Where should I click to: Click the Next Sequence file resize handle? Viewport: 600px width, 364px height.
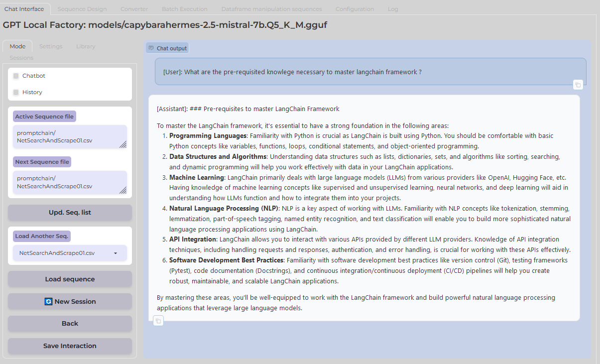pyautogui.click(x=122, y=190)
